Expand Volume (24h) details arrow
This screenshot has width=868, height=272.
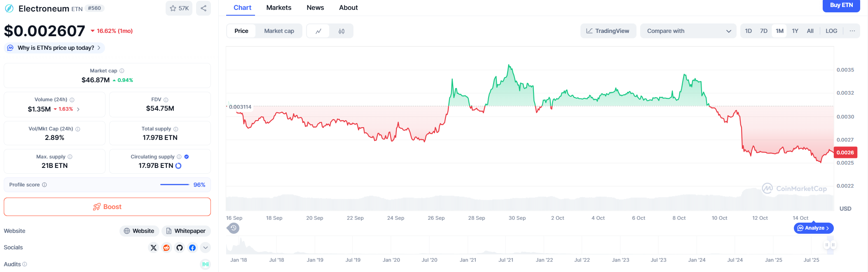(x=78, y=109)
